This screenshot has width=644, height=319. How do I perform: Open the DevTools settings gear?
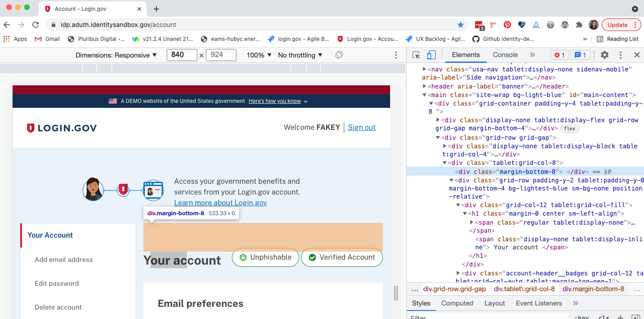(x=604, y=55)
